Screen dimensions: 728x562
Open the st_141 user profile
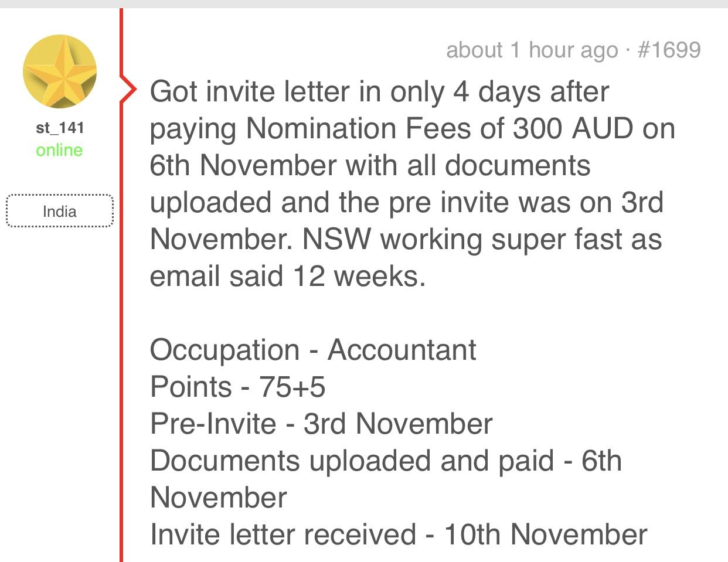pos(60,128)
